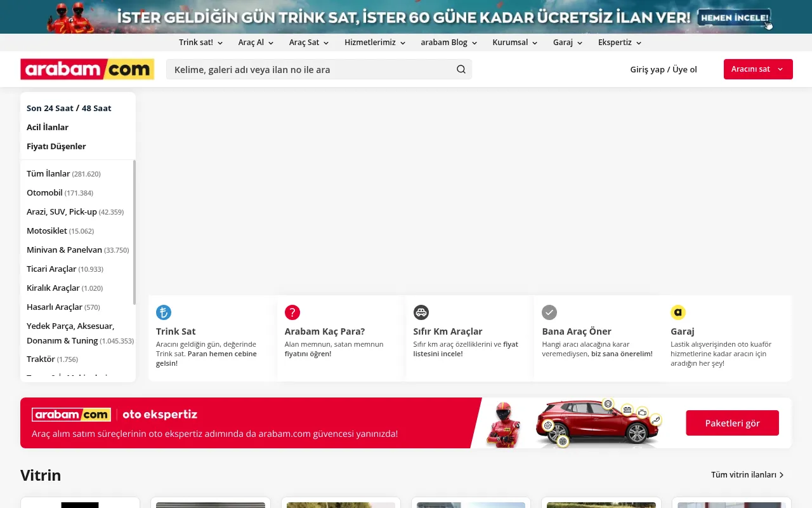Viewport: 812px width, 508px height.
Task: Open the arabam Blog dropdown
Action: point(449,43)
